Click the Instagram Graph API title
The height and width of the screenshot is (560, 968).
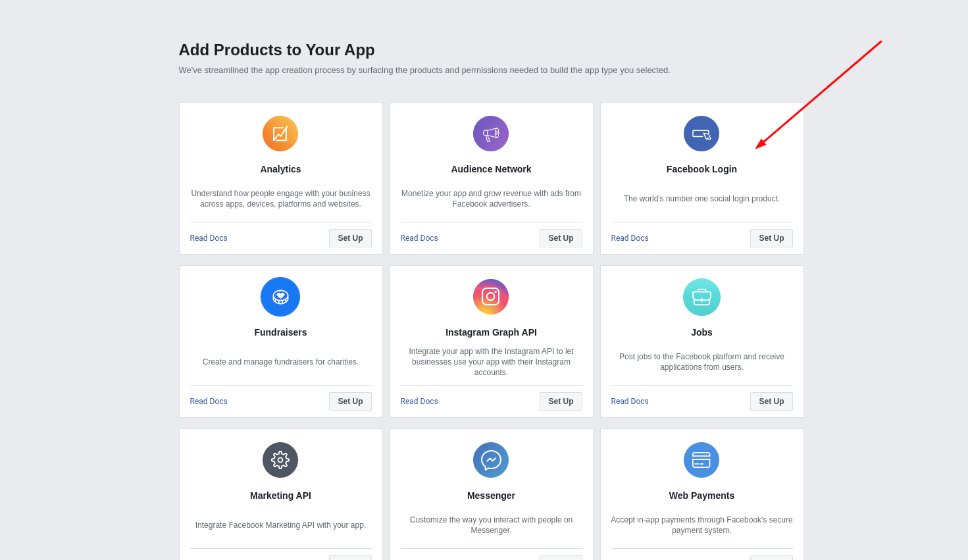pyautogui.click(x=491, y=332)
